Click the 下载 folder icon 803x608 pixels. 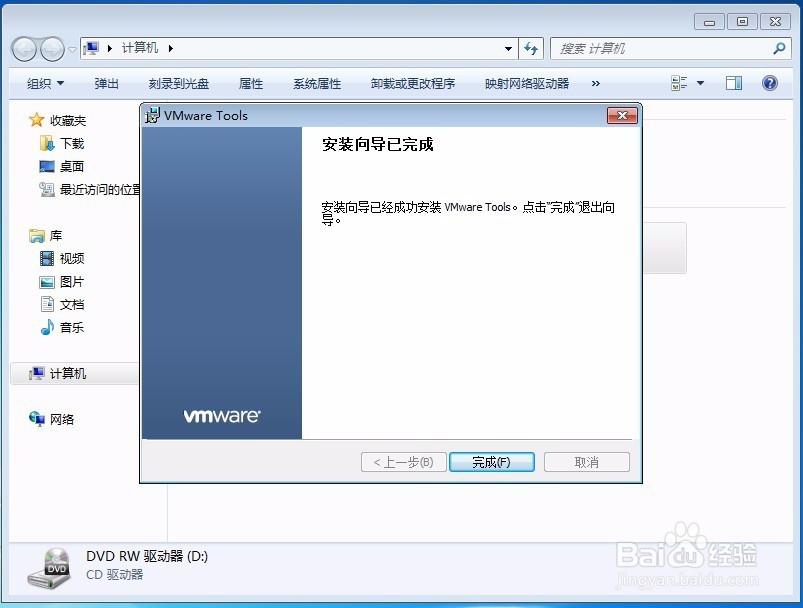(x=47, y=143)
